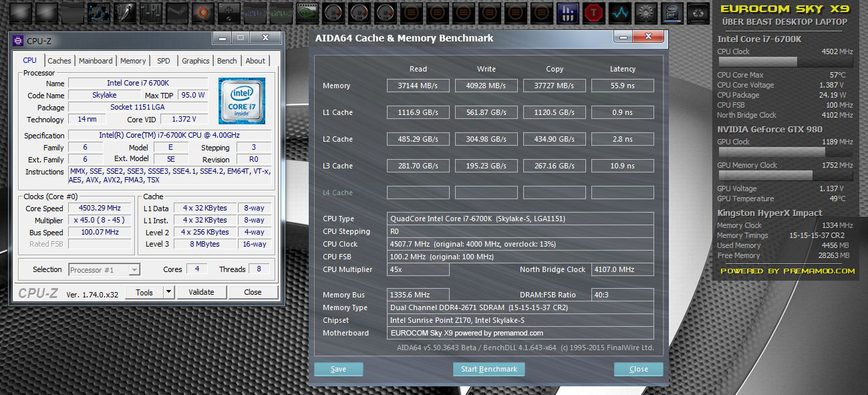
Task: Click the DRAM:FSB Ratio 40:3 field
Action: tap(623, 295)
